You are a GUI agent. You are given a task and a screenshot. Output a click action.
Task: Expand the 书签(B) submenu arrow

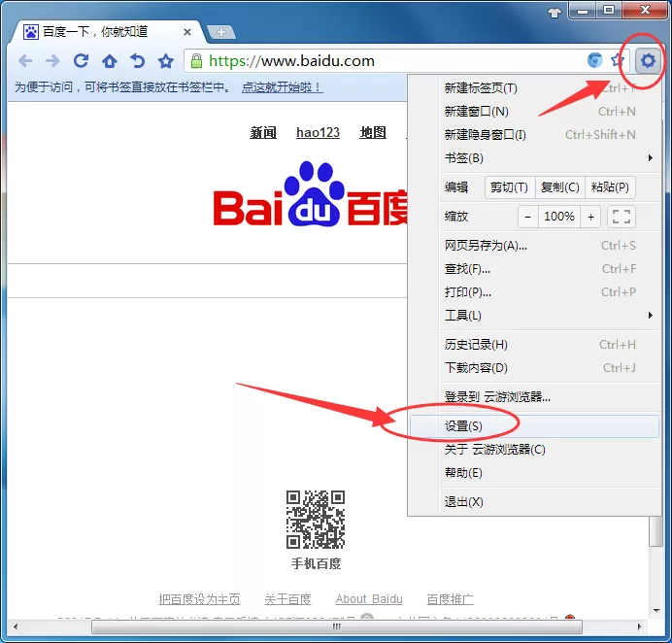pyautogui.click(x=650, y=158)
